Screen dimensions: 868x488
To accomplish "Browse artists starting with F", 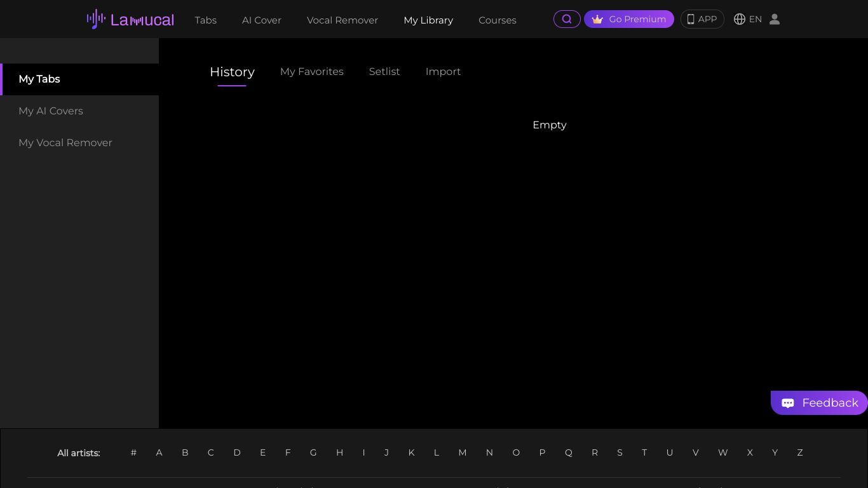I will pos(288,452).
